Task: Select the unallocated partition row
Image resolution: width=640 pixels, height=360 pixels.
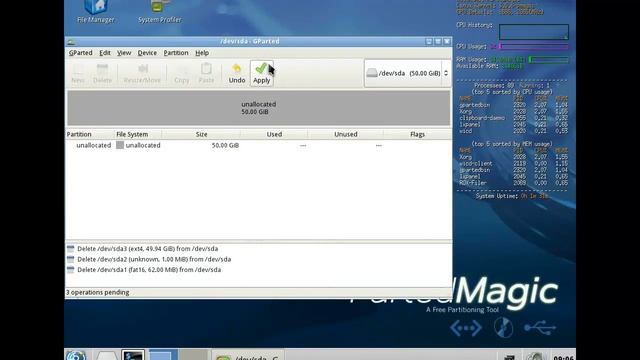Action: coord(259,145)
